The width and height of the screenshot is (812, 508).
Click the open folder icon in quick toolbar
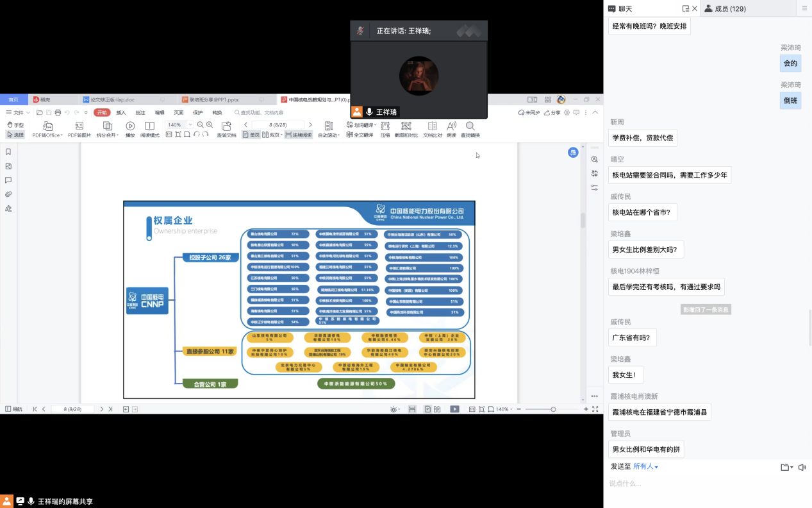(x=40, y=112)
